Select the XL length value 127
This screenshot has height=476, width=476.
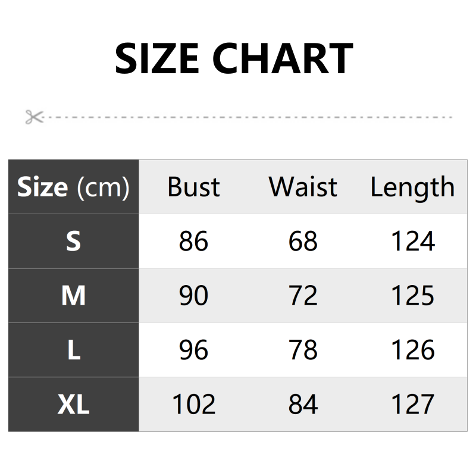412,405
